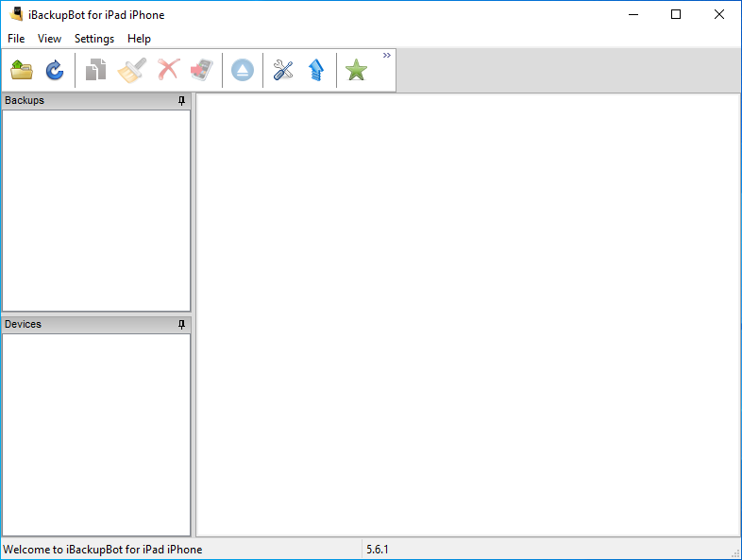Click the round blue eject icon
The height and width of the screenshot is (560, 742).
tap(243, 70)
